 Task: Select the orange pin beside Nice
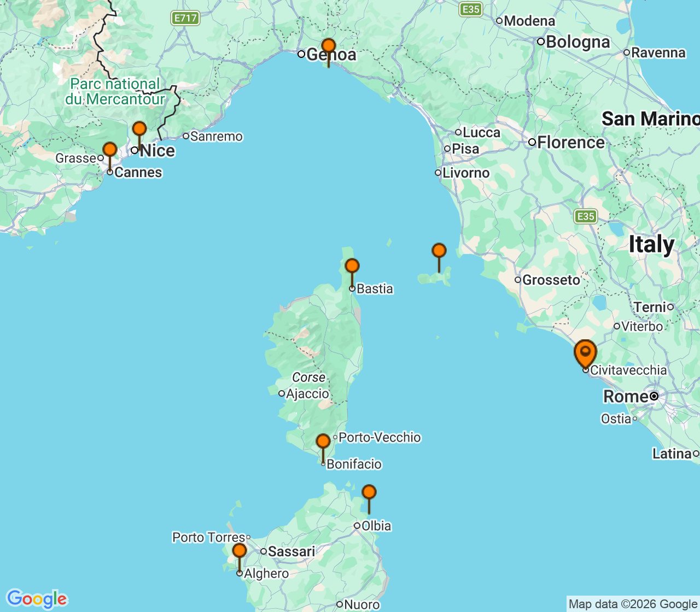139,130
